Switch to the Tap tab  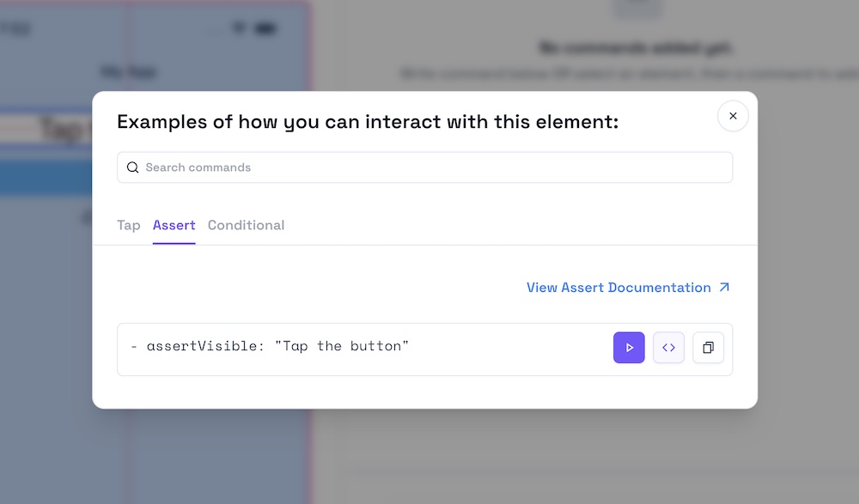click(129, 225)
